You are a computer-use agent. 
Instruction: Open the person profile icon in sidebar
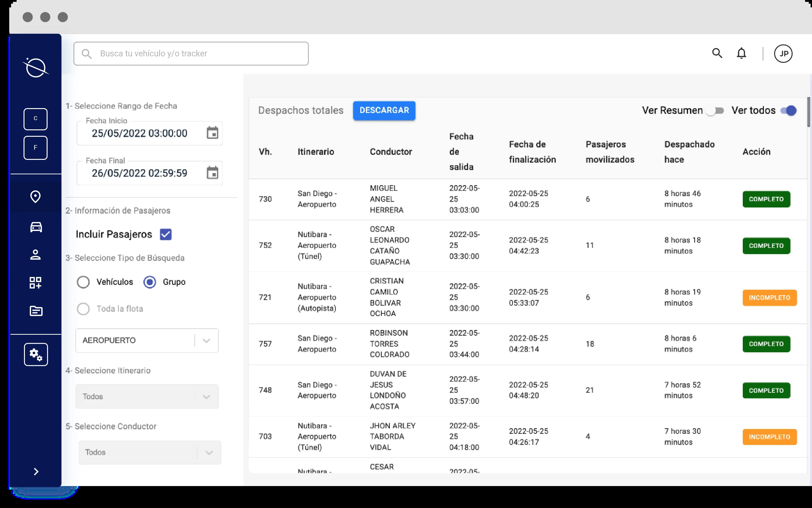pyautogui.click(x=36, y=255)
